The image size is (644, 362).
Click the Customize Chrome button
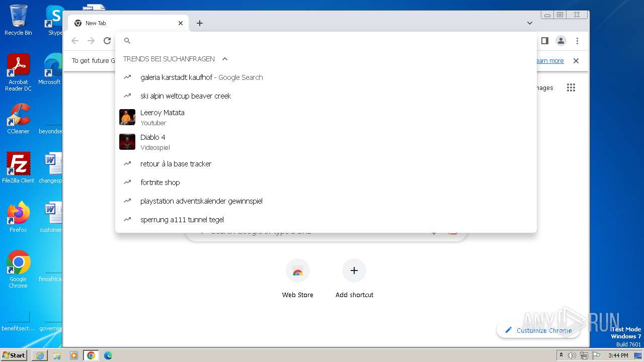pos(538,330)
